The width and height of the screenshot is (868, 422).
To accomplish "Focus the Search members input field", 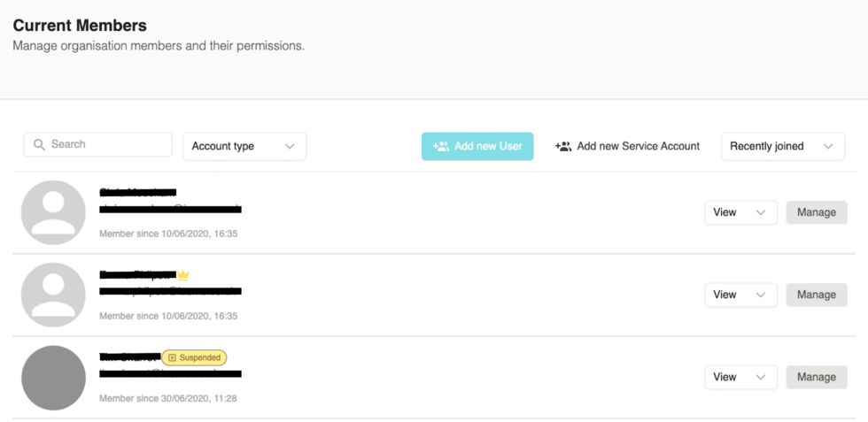I will [106, 144].
